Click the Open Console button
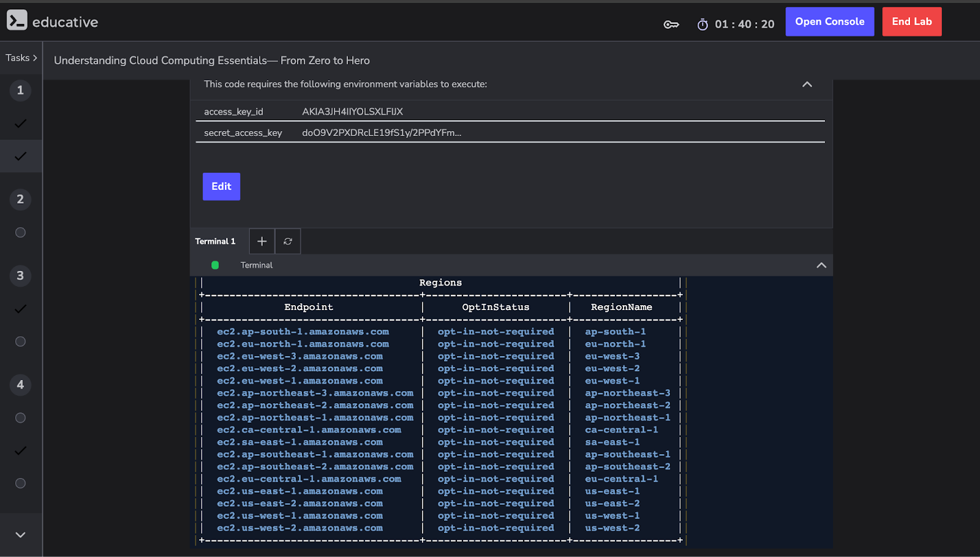 tap(830, 21)
